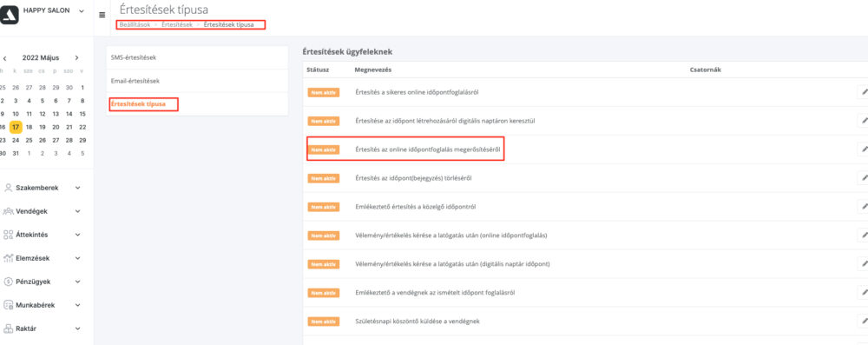Go to Értesítések breadcrumb link
This screenshot has width=868, height=345.
[177, 25]
